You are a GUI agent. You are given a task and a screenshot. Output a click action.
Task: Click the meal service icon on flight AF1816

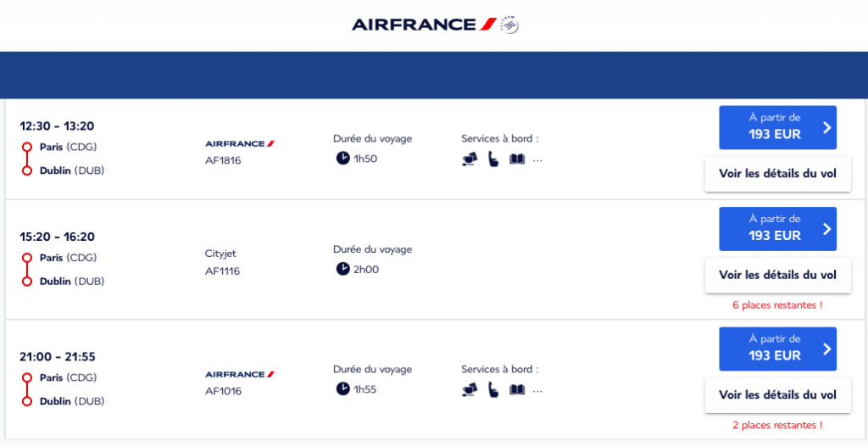[x=469, y=159]
